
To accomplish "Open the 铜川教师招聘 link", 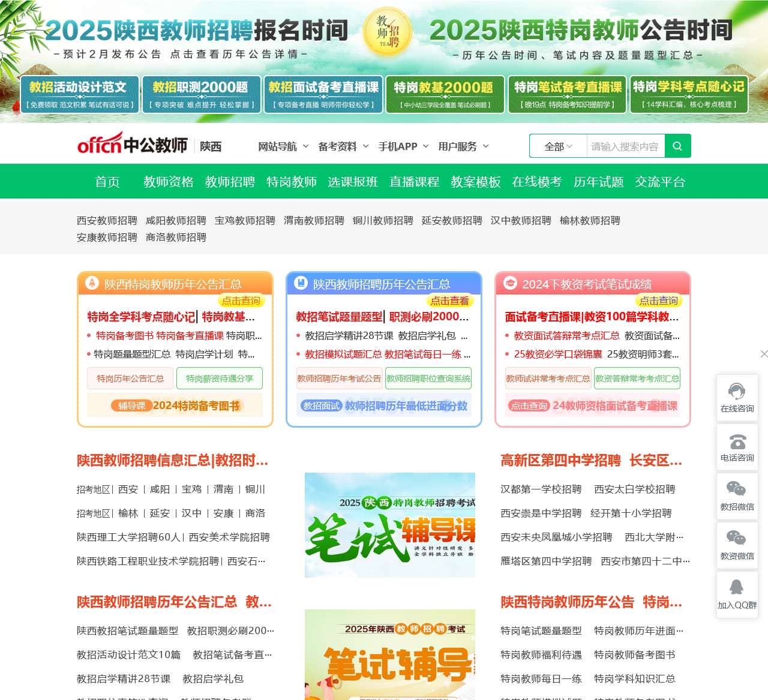I will (383, 220).
